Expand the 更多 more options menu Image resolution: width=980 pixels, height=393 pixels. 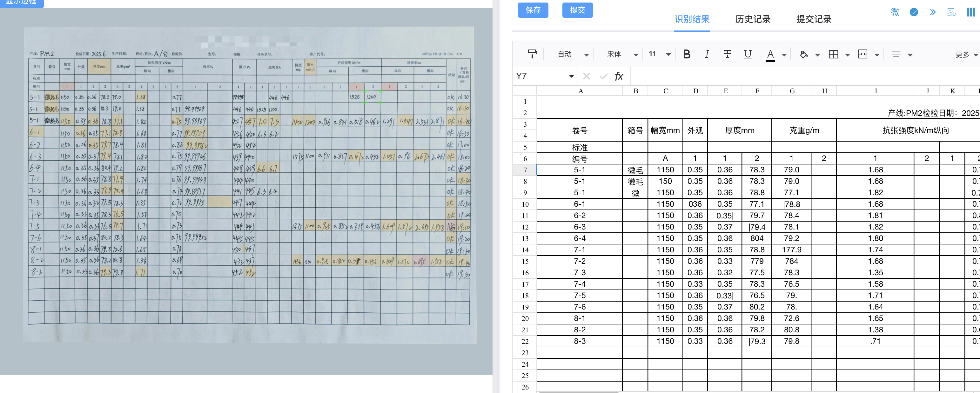[x=966, y=55]
